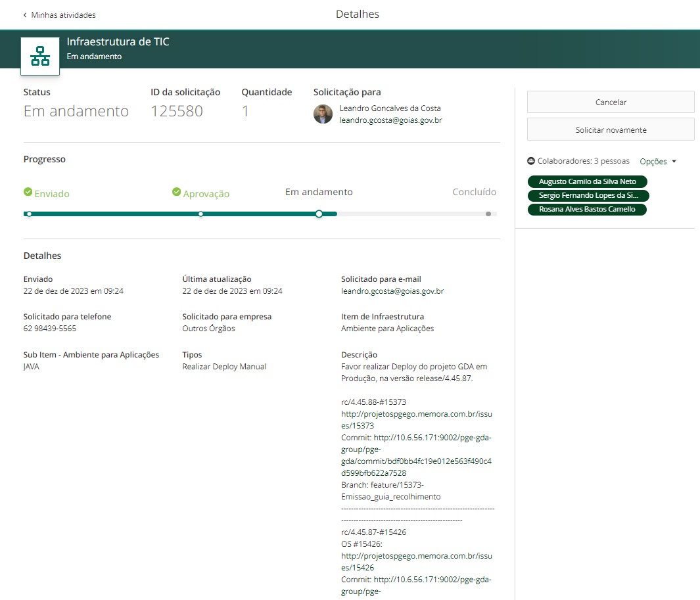Click the request ID number 125580
This screenshot has height=600, width=700.
point(177,111)
